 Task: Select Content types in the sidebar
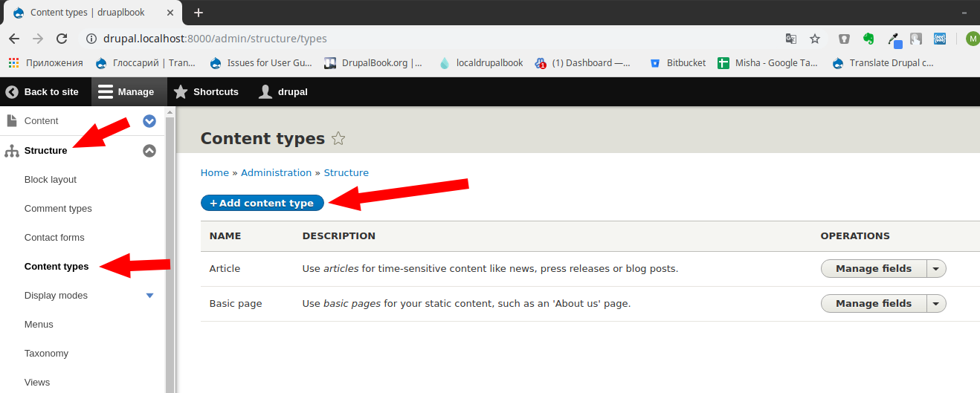[x=57, y=266]
